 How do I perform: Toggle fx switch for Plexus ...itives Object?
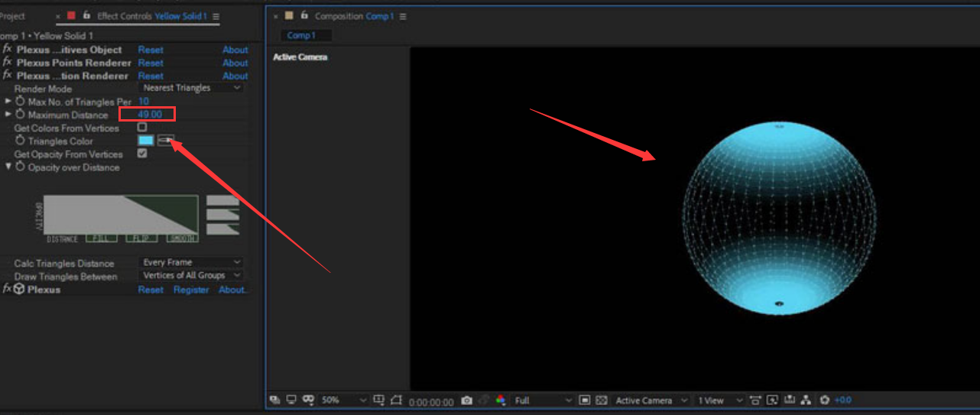click(7, 50)
